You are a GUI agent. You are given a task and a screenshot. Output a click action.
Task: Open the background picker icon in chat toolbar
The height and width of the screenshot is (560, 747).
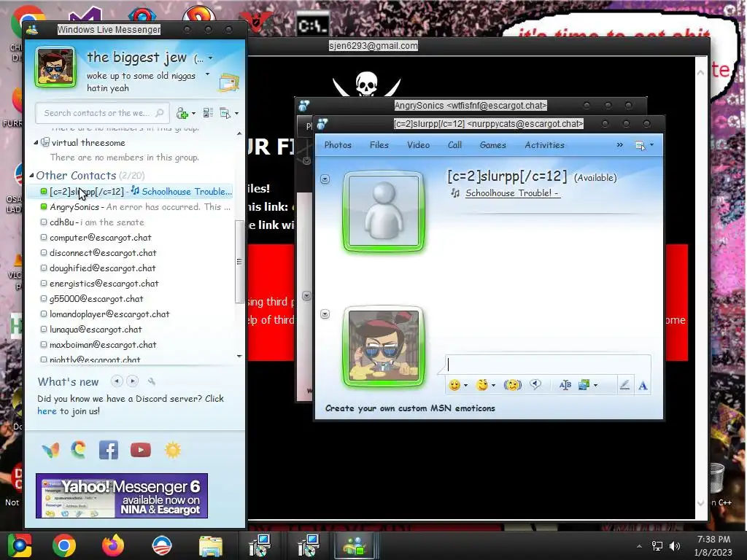coord(584,385)
